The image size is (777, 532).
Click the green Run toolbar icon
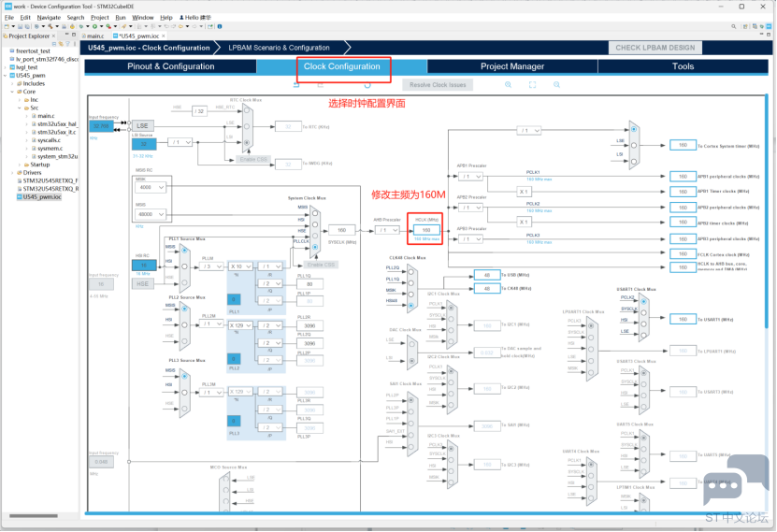pyautogui.click(x=94, y=26)
